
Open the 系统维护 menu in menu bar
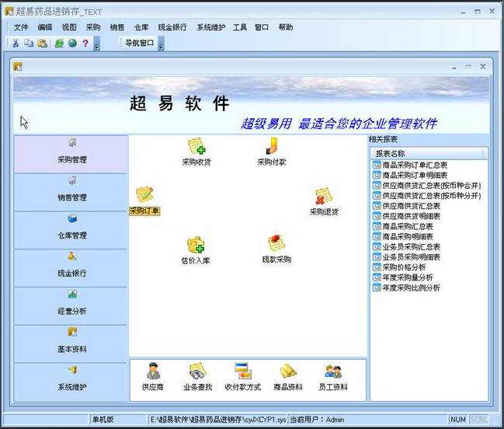coord(211,27)
